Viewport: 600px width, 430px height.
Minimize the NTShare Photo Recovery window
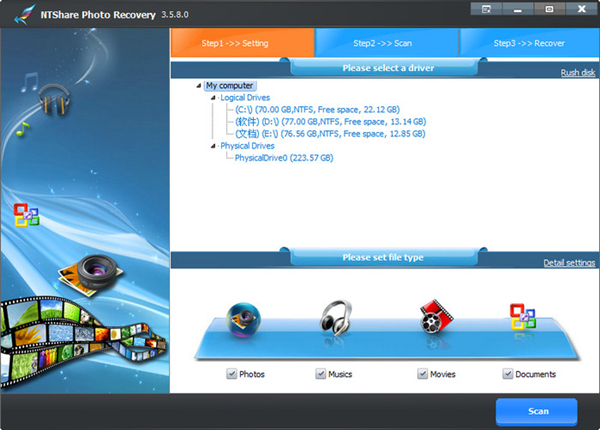click(518, 9)
